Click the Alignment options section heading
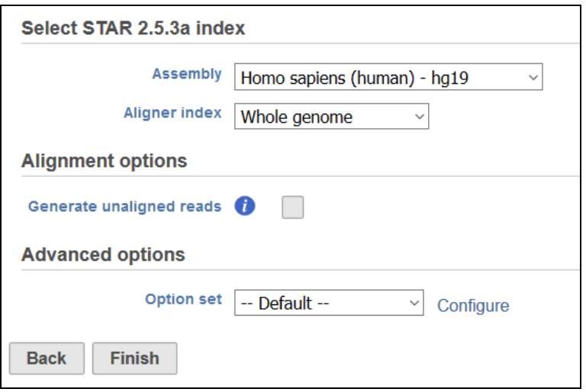586x392 pixels. 105,161
